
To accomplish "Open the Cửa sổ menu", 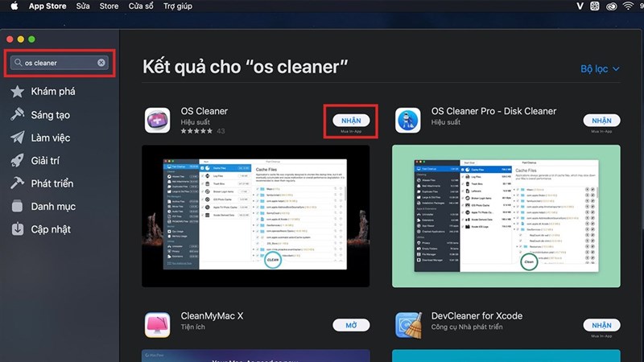I will click(x=141, y=6).
